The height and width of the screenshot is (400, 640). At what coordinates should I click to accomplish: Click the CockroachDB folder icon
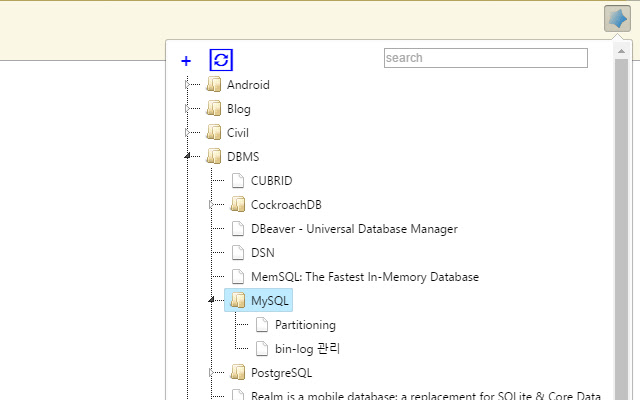point(238,204)
